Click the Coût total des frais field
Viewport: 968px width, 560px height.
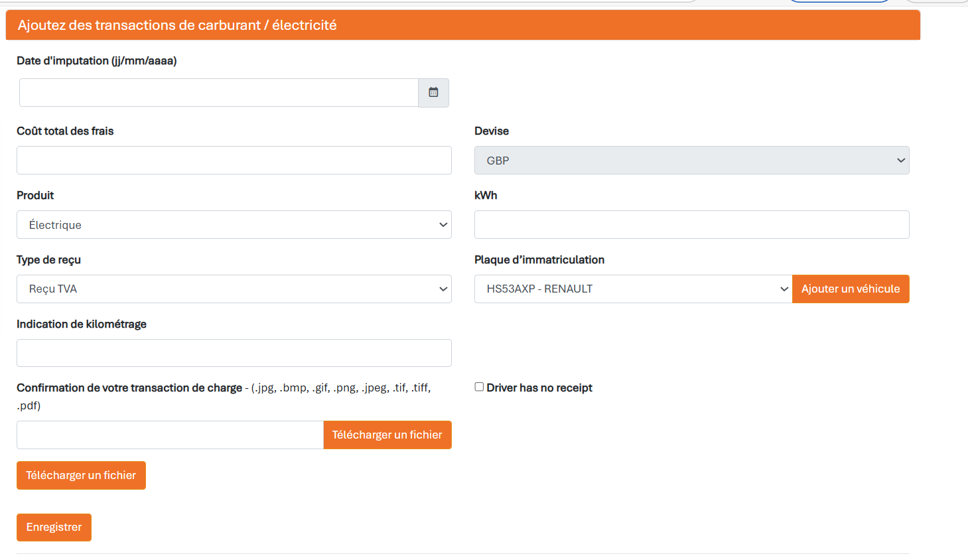coord(234,161)
